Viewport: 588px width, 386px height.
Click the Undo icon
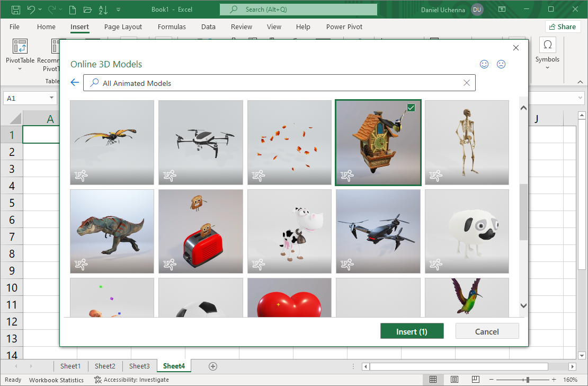pos(31,9)
